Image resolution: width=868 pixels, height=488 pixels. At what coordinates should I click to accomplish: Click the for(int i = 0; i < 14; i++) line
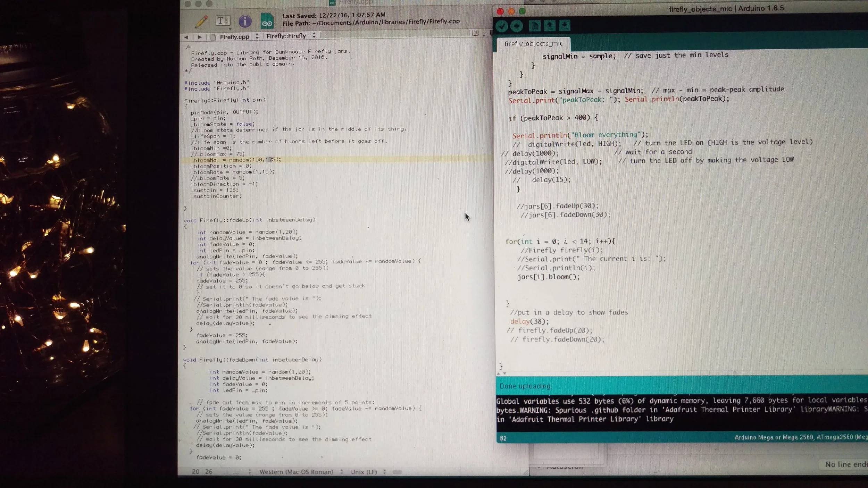coord(560,241)
